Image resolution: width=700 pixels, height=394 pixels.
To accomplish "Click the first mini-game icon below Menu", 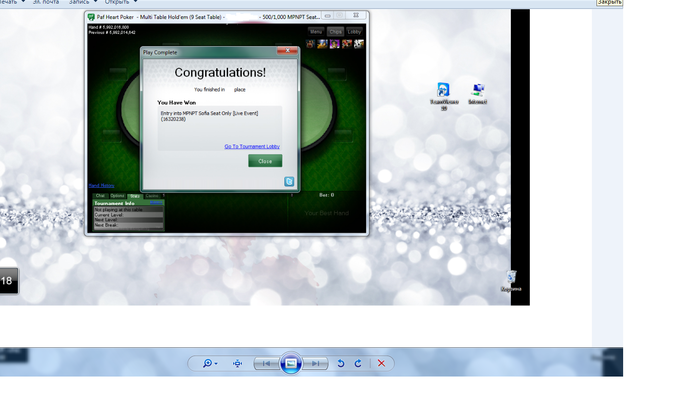I will (310, 44).
